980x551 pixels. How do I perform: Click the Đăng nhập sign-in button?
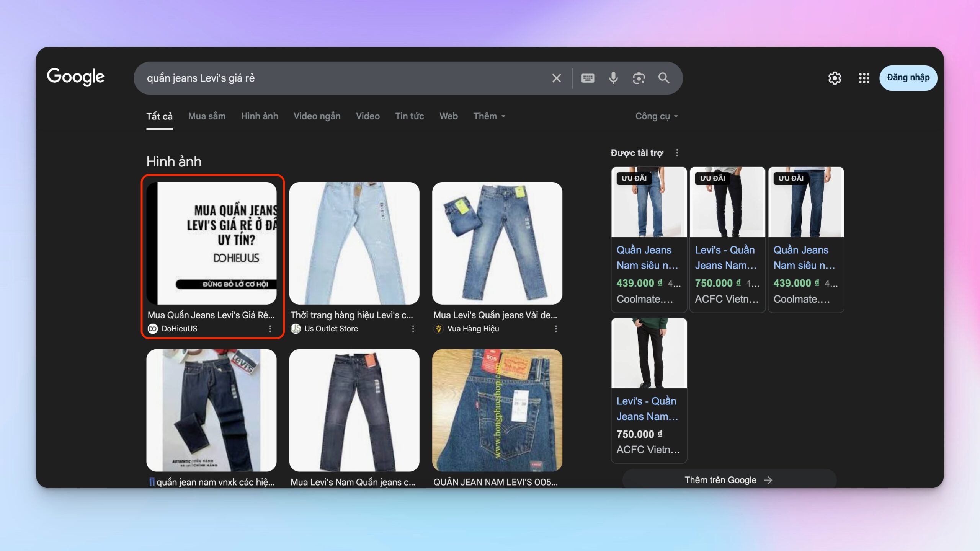[x=908, y=78]
